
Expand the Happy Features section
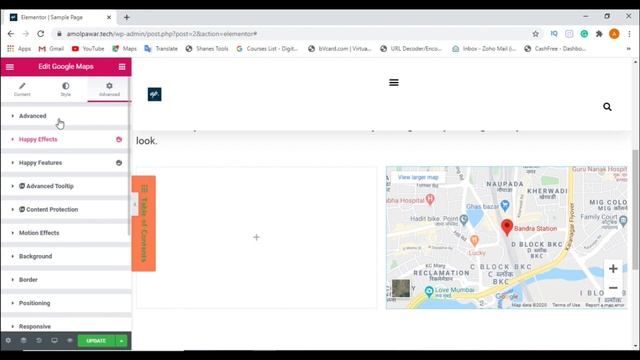(65, 162)
